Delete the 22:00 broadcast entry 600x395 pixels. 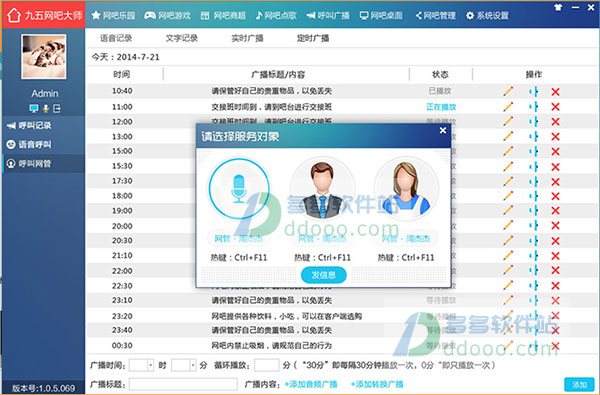pyautogui.click(x=556, y=271)
